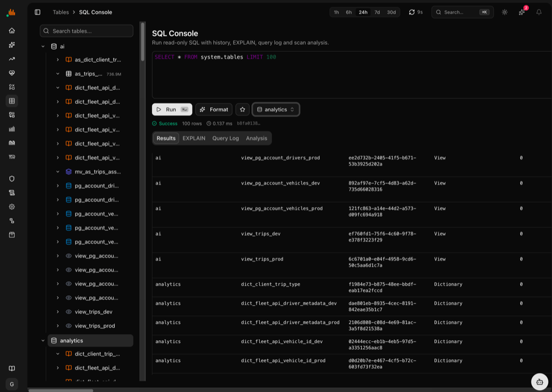Viewport: 552px width, 392px height.
Task: Click the warehouse icon in the sidebar
Action: point(12,143)
